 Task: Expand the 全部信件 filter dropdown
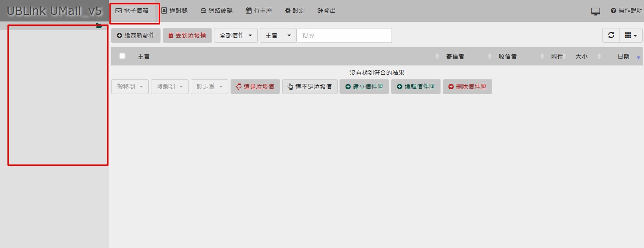coord(236,35)
